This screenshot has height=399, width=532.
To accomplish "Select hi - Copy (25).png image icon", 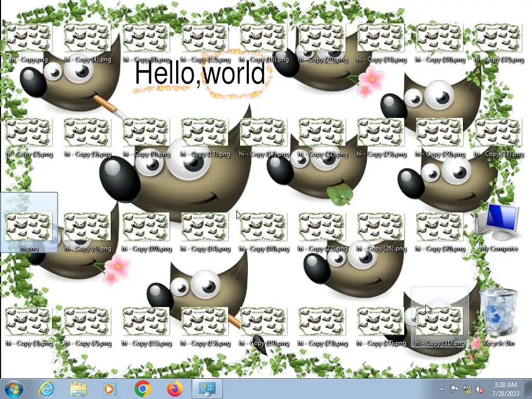I will pyautogui.click(x=381, y=137).
